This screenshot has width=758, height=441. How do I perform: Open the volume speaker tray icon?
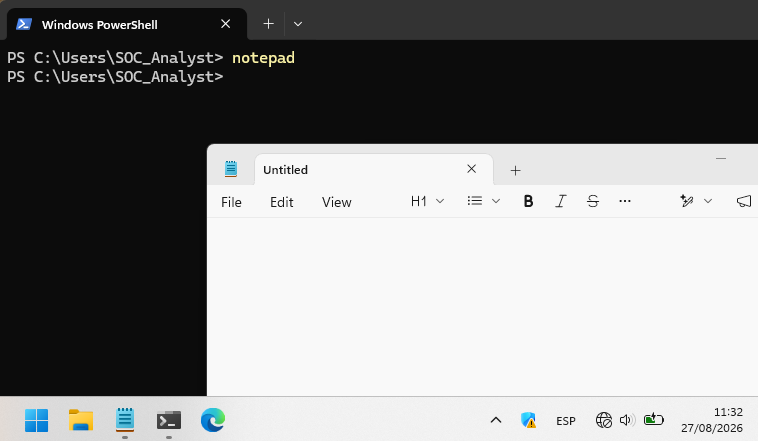[627, 420]
